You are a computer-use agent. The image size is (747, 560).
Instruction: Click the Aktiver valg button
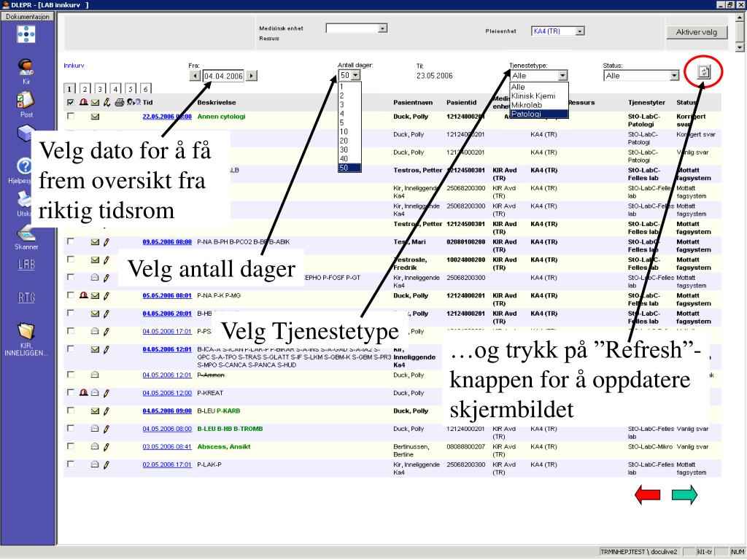(697, 32)
